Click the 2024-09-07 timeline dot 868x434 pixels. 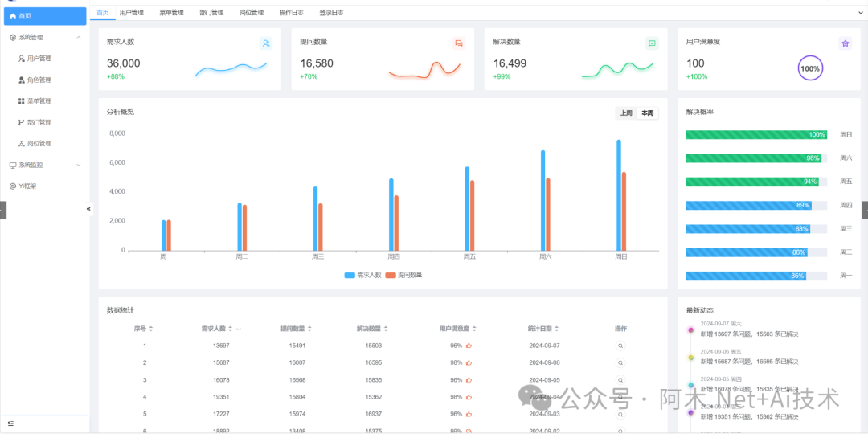click(690, 330)
